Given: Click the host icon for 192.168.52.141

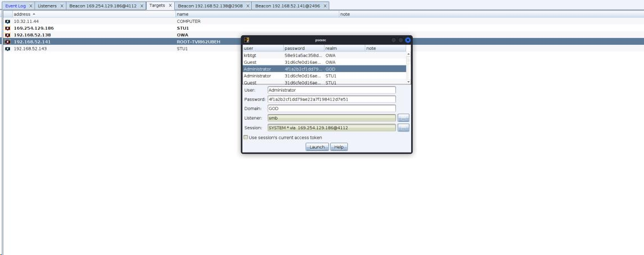Looking at the screenshot, I should (x=7, y=42).
